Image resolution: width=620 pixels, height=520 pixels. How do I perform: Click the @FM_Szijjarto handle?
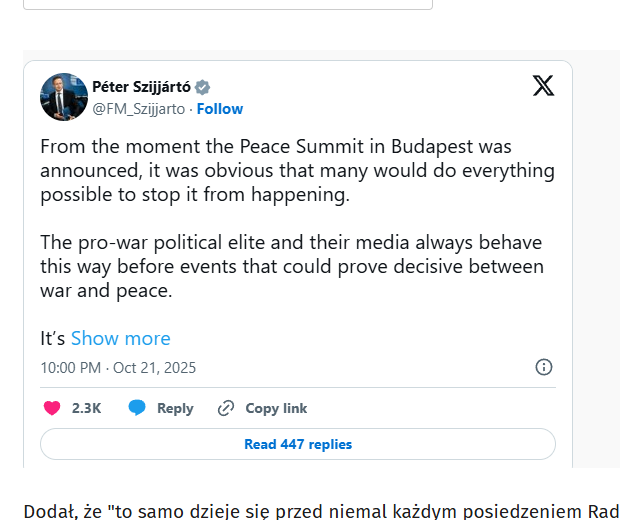click(x=138, y=109)
